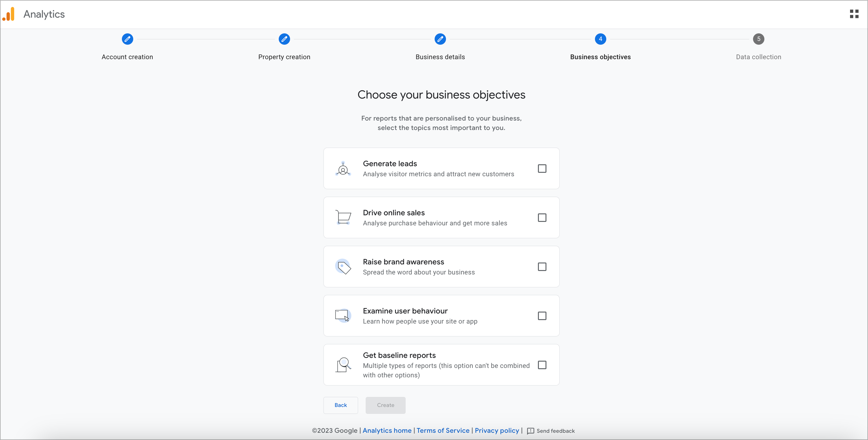Click the magnifier baseline reports icon

click(x=343, y=365)
